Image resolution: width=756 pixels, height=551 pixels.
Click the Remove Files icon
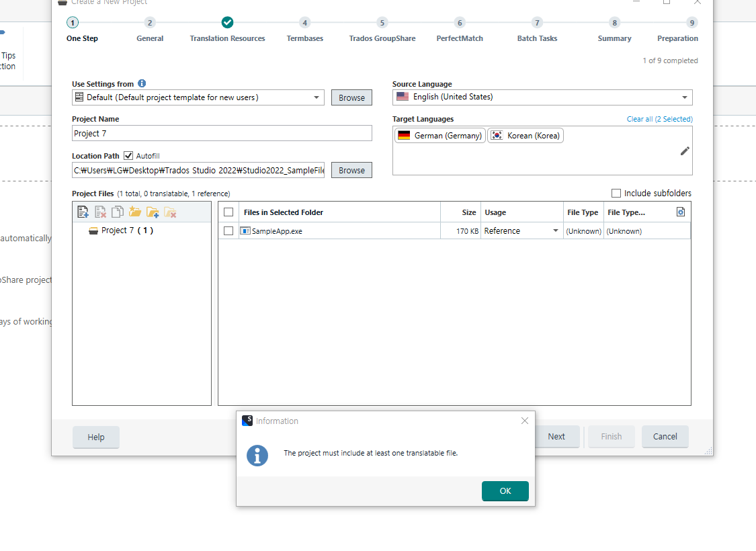click(100, 211)
